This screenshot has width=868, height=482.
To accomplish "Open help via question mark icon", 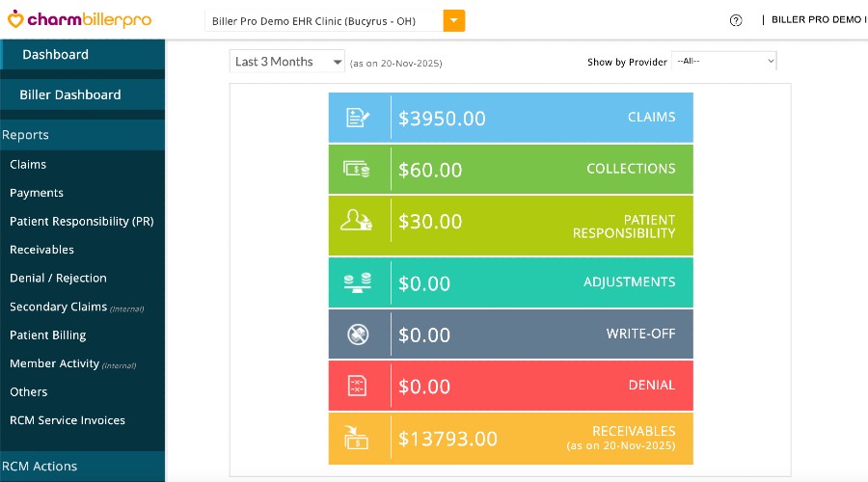I will [x=736, y=20].
